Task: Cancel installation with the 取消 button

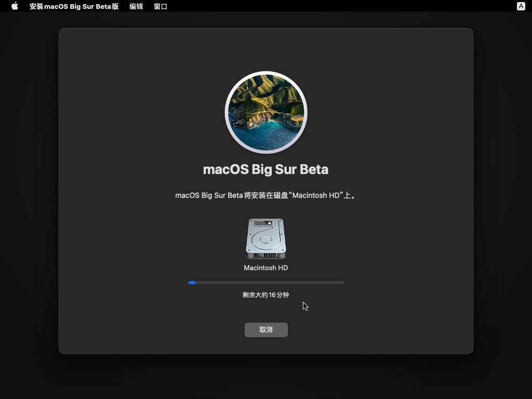Action: point(266,330)
